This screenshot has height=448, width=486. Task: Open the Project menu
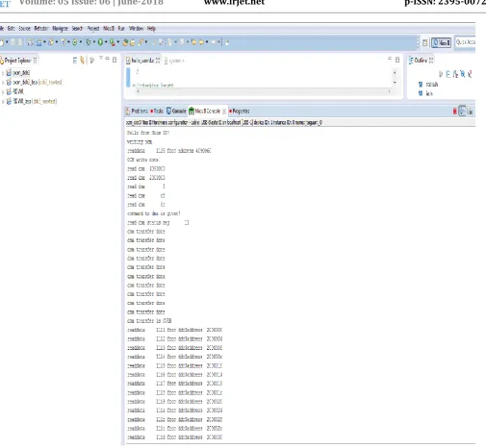pyautogui.click(x=93, y=29)
